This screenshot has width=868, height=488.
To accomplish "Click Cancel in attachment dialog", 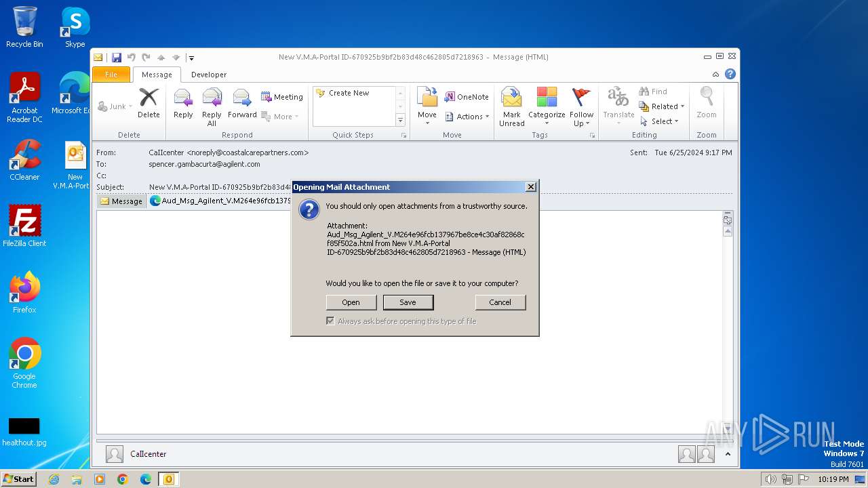I will (500, 302).
